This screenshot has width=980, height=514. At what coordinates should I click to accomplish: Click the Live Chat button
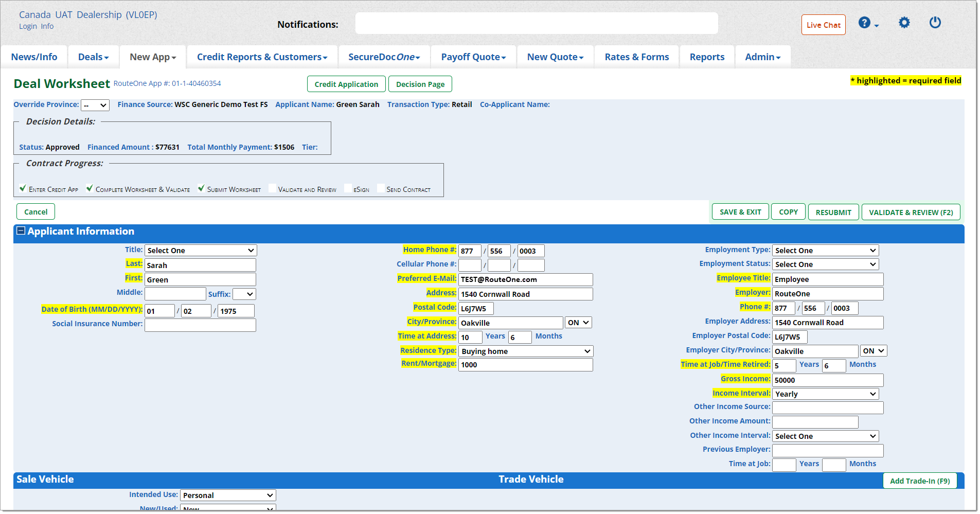click(x=823, y=25)
